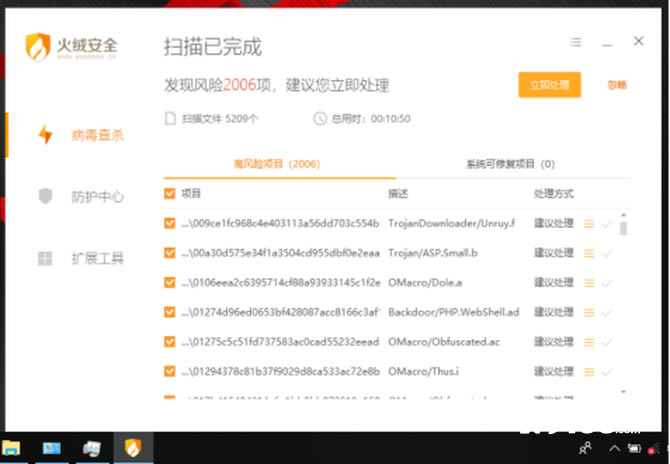670x464 pixels.
Task: Click checkmark icon on TrojanDownloader/Unruy.f row
Action: 607,224
